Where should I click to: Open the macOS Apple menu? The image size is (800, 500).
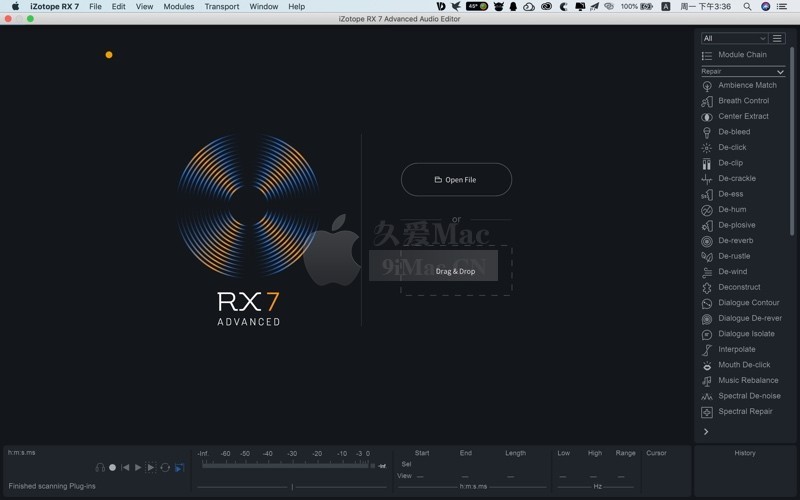(x=15, y=7)
